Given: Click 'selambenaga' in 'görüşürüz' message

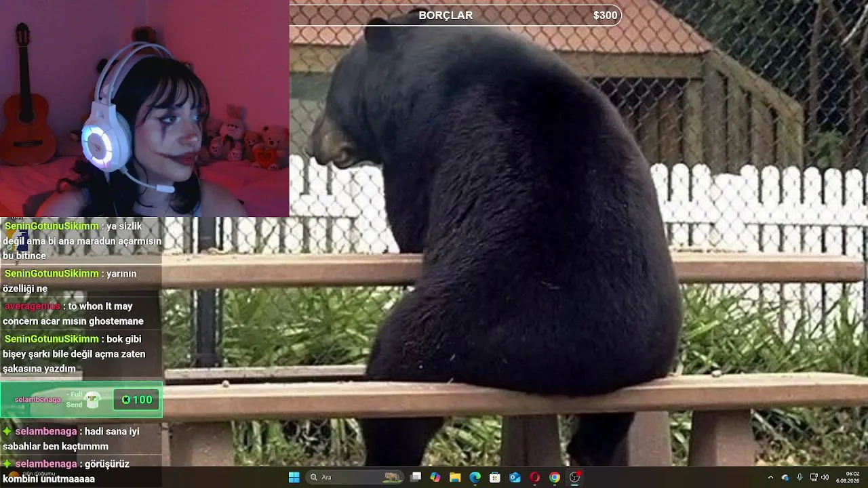Looking at the screenshot, I should [x=46, y=464].
